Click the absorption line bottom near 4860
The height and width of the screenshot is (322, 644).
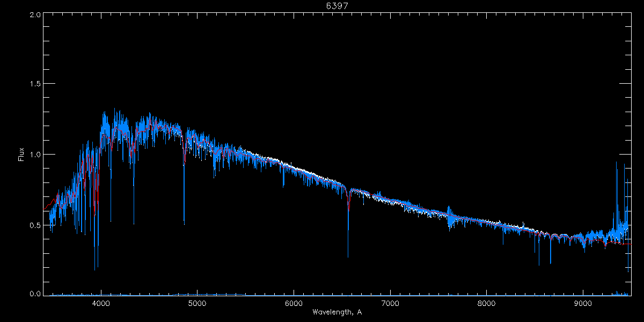point(184,223)
